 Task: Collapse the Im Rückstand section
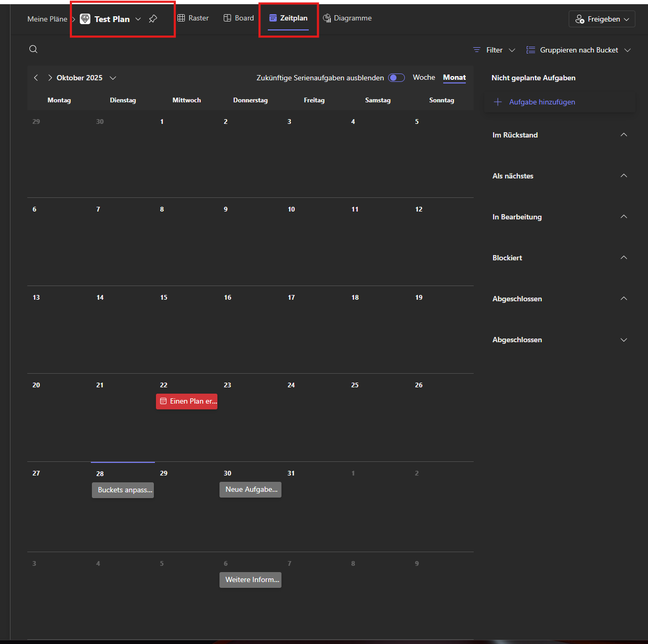(624, 135)
